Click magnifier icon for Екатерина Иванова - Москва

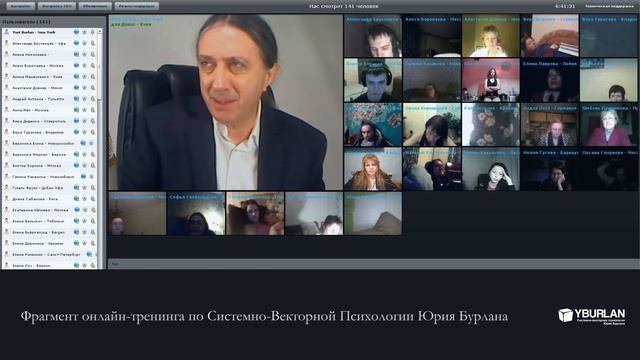pyautogui.click(x=93, y=210)
